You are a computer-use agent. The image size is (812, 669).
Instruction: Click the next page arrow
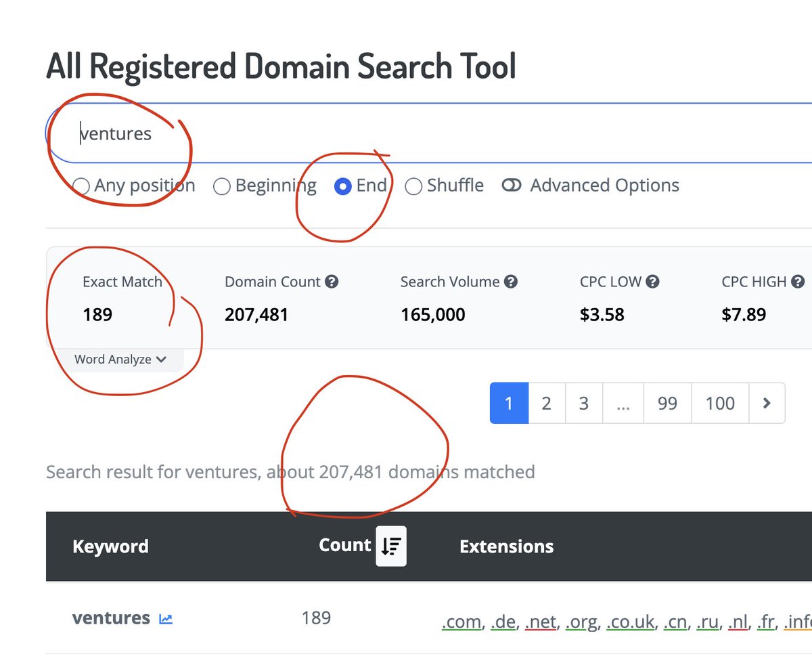point(767,404)
